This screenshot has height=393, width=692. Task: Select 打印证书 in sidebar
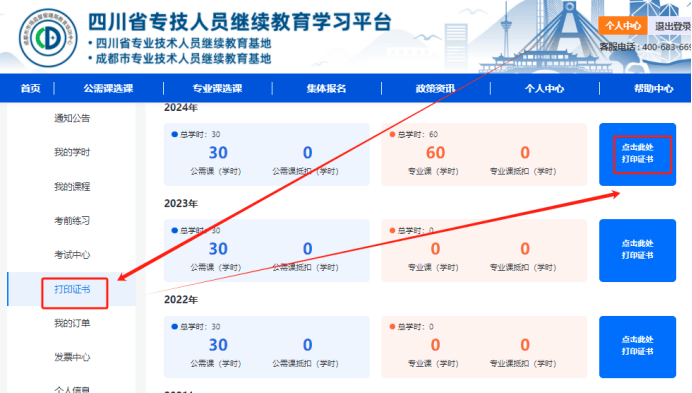[x=72, y=289]
